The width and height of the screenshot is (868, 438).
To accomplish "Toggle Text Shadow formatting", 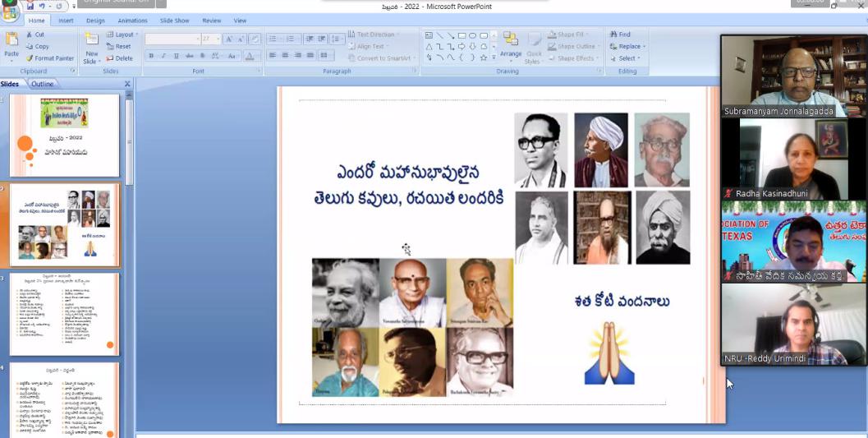I will [x=202, y=56].
